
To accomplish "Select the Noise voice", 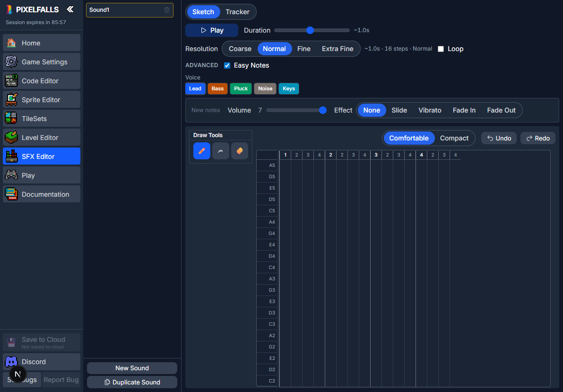I will point(265,89).
